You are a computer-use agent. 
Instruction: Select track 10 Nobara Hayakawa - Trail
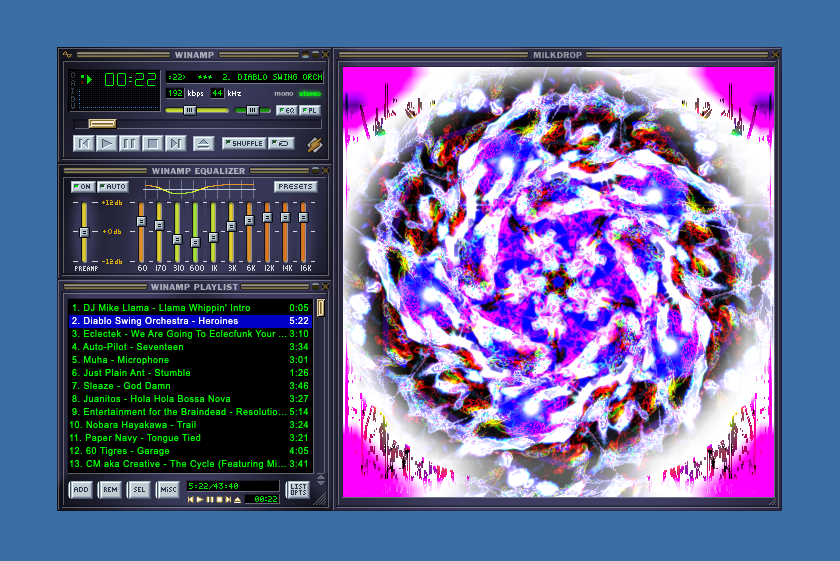click(x=190, y=425)
